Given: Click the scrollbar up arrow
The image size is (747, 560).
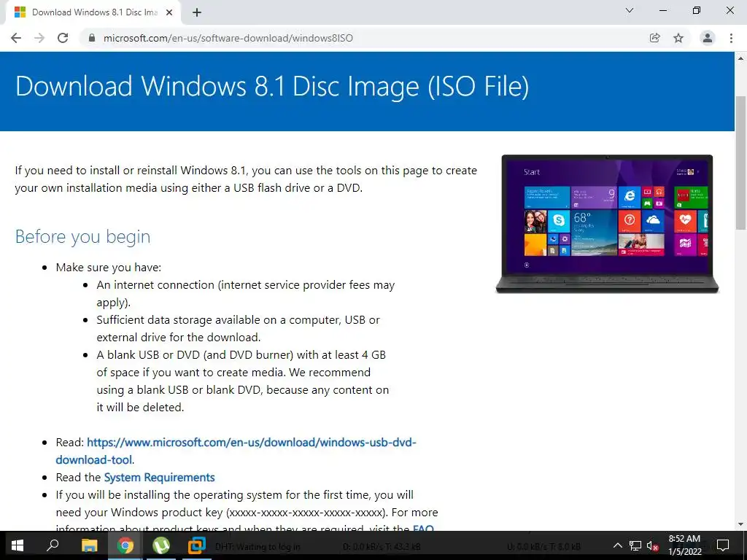Looking at the screenshot, I should tap(740, 58).
